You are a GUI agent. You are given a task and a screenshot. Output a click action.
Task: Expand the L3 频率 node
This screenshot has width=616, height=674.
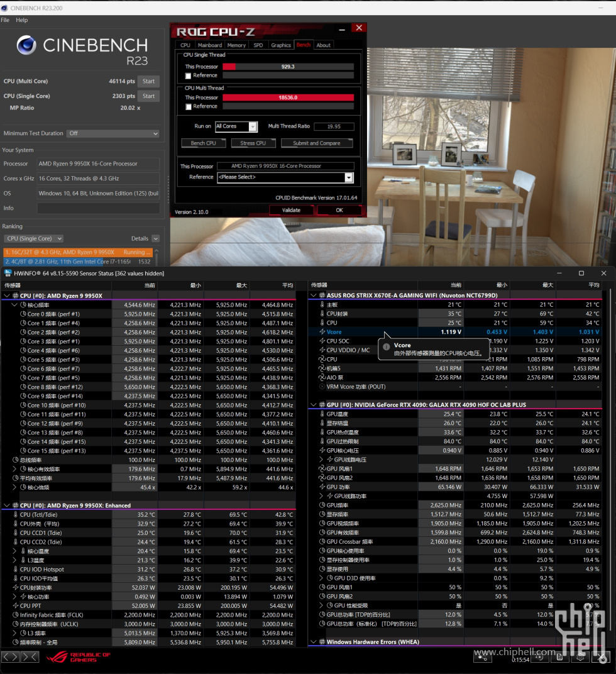14,633
